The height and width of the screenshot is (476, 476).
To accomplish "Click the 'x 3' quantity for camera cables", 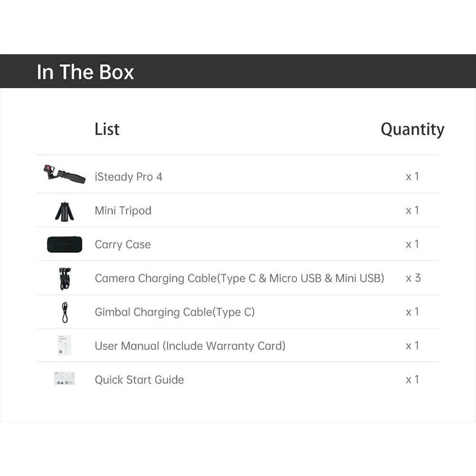I will (413, 278).
